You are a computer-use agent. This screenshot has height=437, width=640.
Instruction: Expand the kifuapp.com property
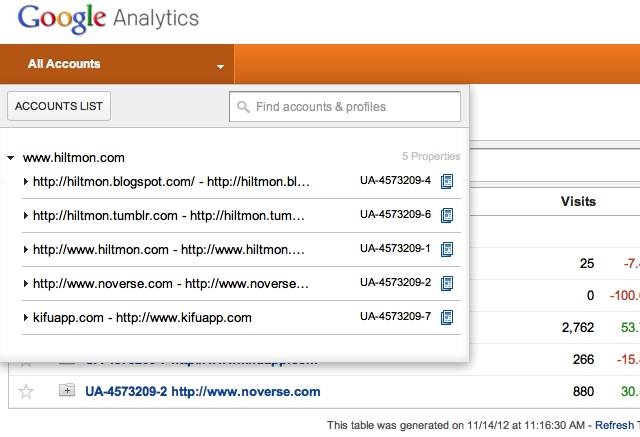[x=26, y=318]
